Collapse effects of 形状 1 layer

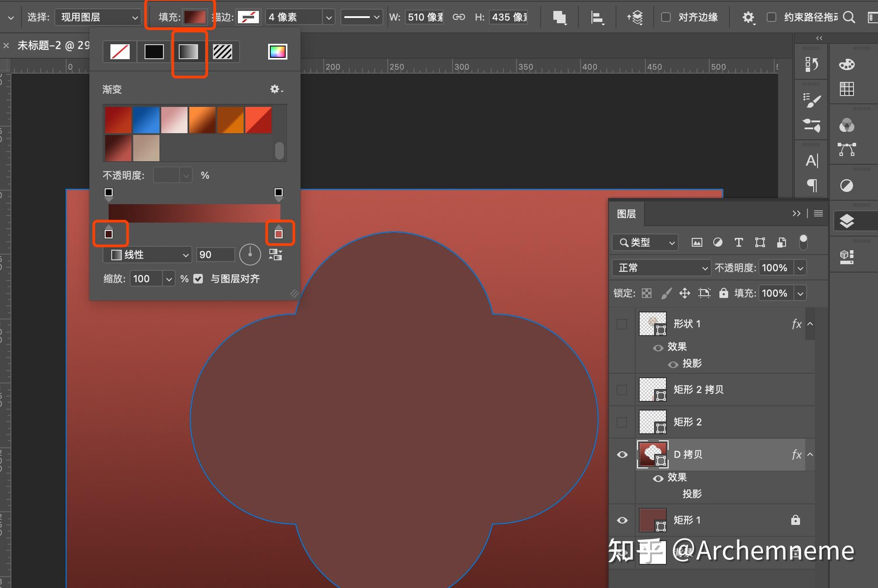pos(810,324)
